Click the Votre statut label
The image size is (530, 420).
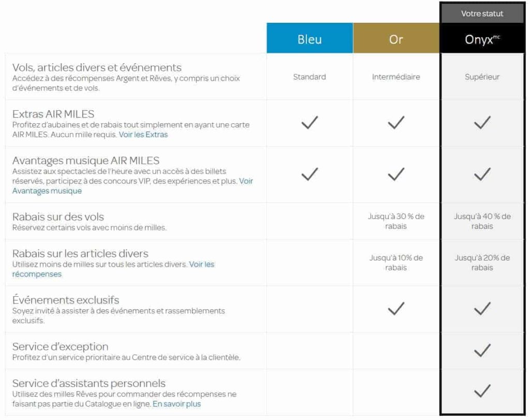[482, 14]
